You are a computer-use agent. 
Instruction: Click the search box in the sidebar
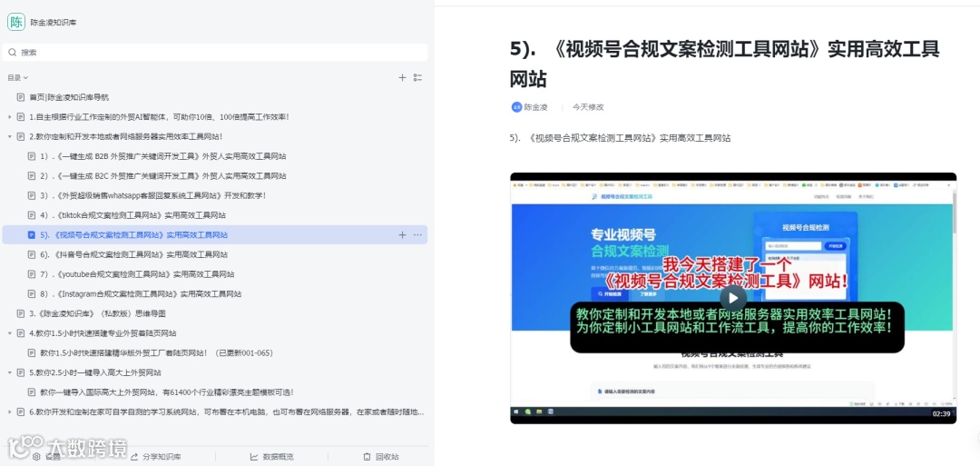(215, 53)
